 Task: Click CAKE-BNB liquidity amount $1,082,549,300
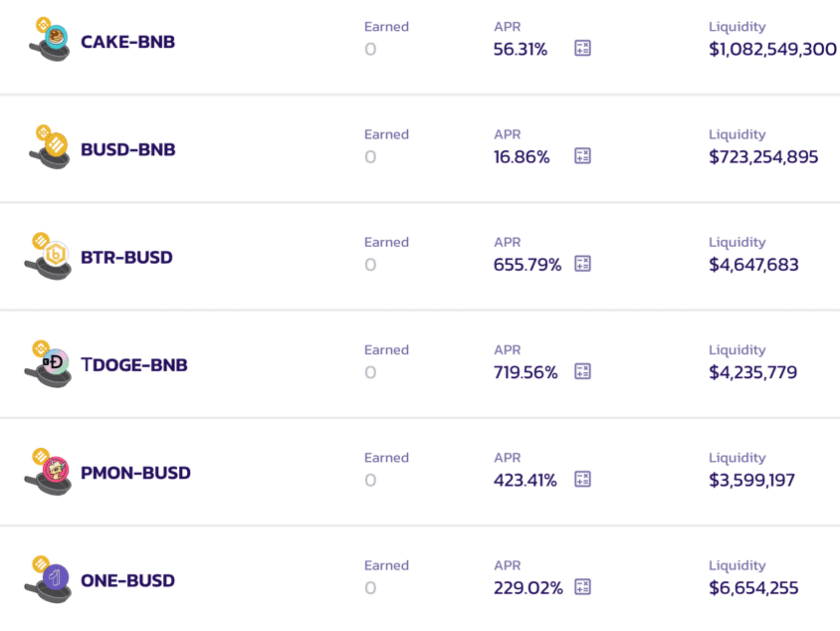pos(772,49)
